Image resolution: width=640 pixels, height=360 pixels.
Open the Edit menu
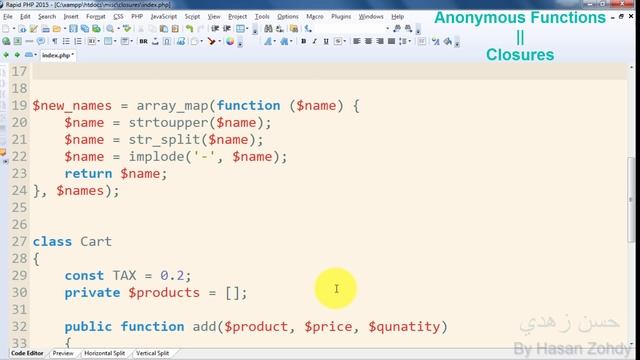click(25, 17)
